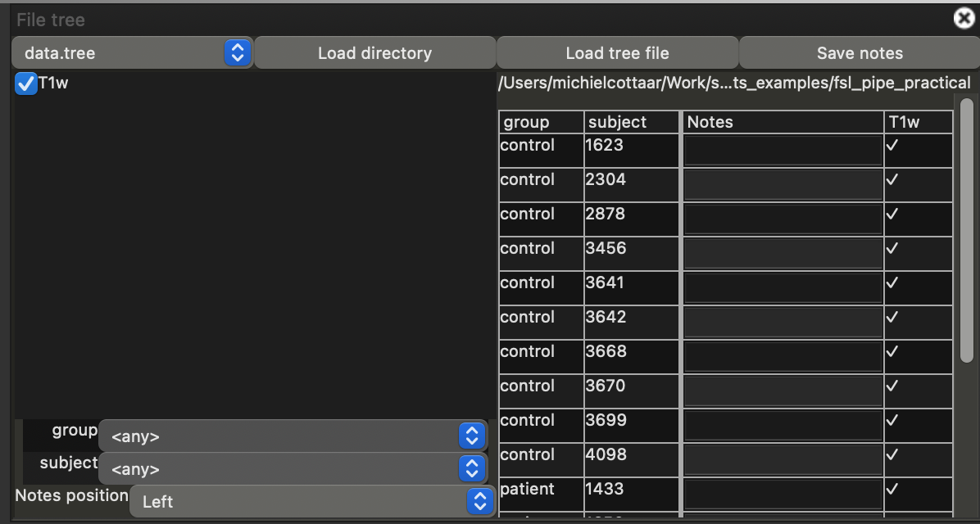This screenshot has height=524, width=980.
Task: Click the subject column header
Action: 631,121
